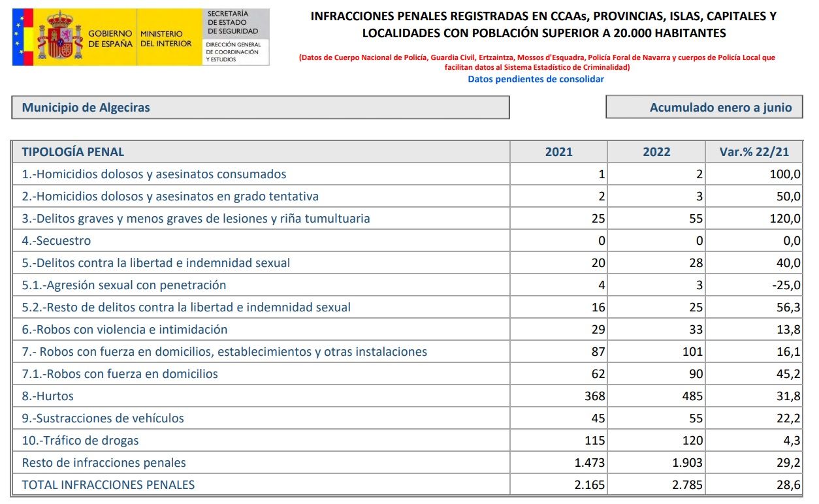Open the Acumulado enero a junio selector
Screen dimensions: 819x504
pyautogui.click(x=722, y=107)
